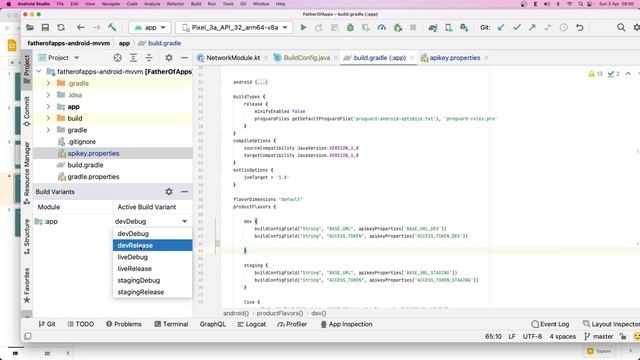Screen dimensions: 640x360
Task: Select devRelease in variant list
Action: click(x=152, y=245)
